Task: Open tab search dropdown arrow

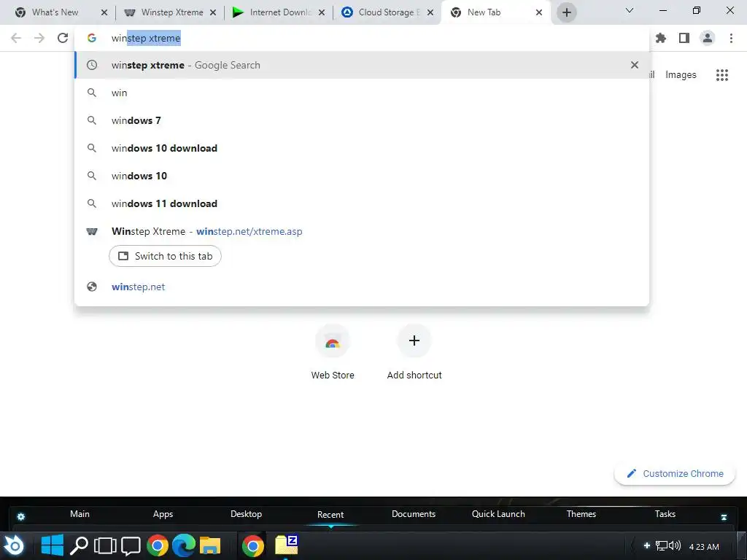Action: click(630, 10)
